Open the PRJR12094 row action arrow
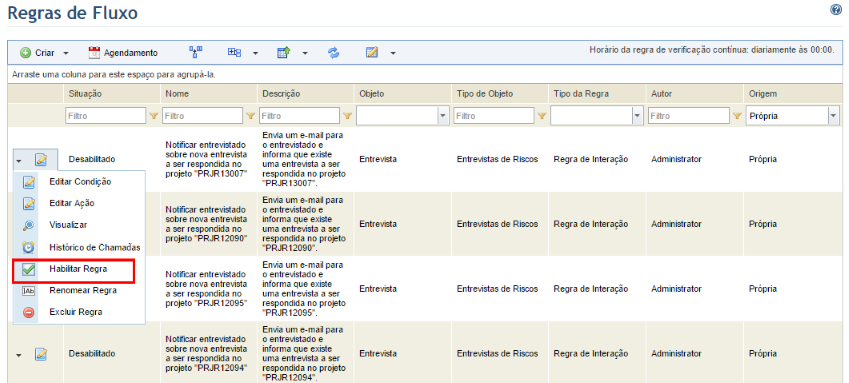This screenshot has width=849, height=383. [19, 355]
